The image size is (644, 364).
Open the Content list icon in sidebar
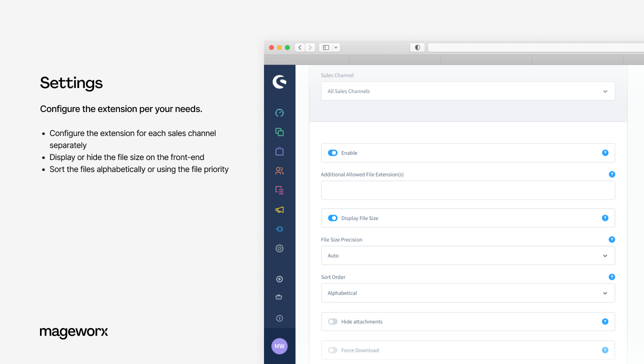tap(279, 190)
